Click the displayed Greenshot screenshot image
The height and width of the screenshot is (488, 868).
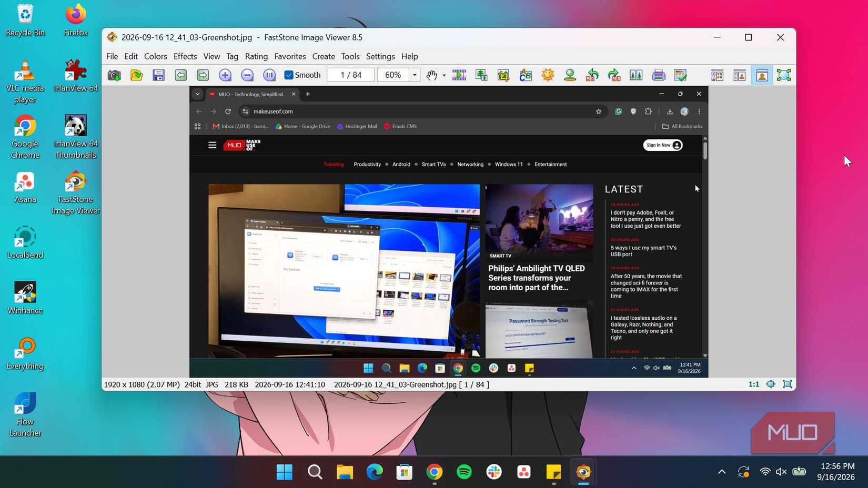pos(449,232)
